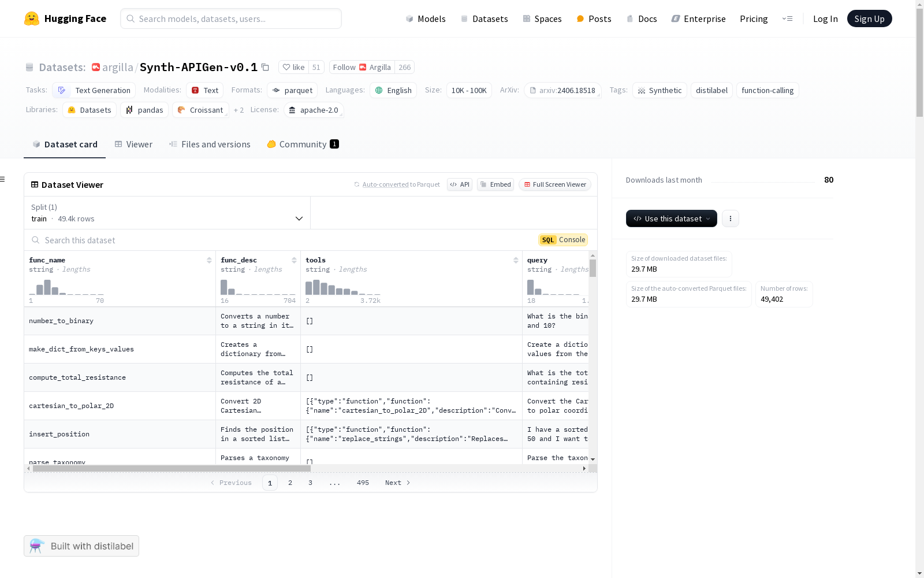Open the Docs navigation item
The image size is (924, 578).
pyautogui.click(x=642, y=18)
